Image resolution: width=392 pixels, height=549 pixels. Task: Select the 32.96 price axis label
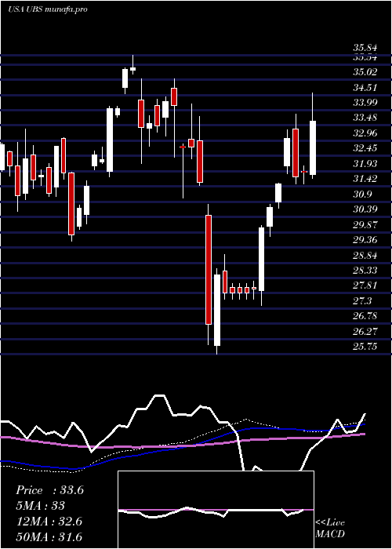(365, 133)
